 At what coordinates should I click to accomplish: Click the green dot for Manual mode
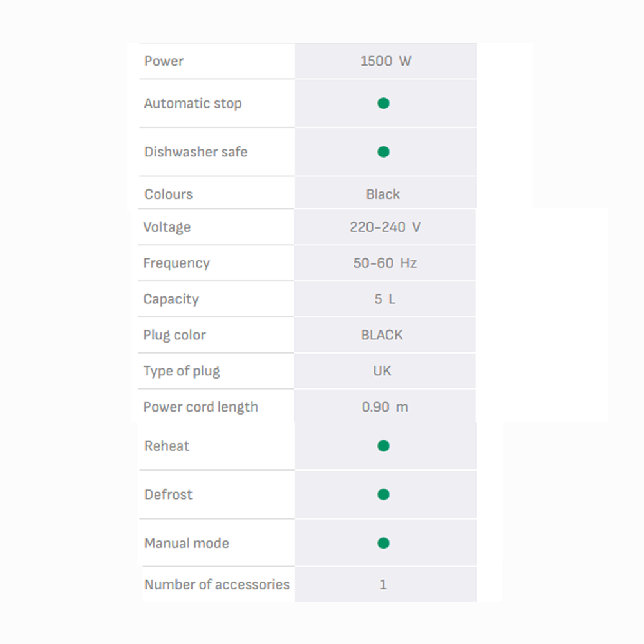(383, 543)
